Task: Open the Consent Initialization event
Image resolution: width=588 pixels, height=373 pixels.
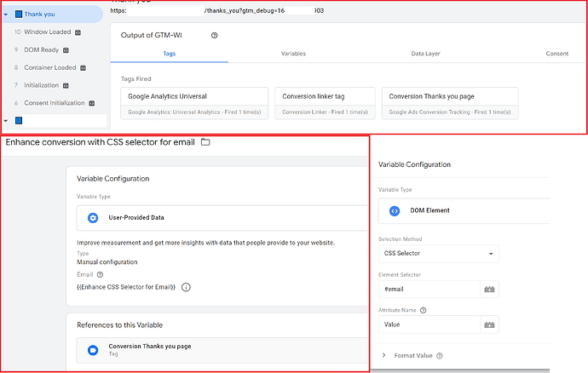Action: pyautogui.click(x=55, y=103)
